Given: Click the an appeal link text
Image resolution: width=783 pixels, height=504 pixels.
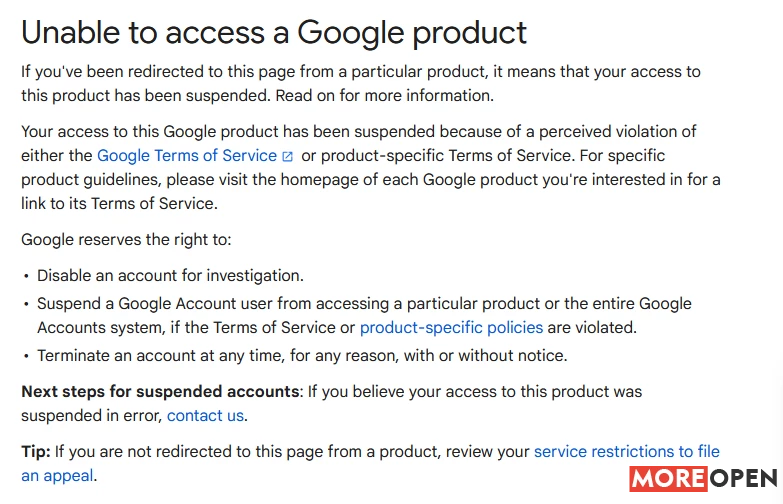Looking at the screenshot, I should coord(57,476).
